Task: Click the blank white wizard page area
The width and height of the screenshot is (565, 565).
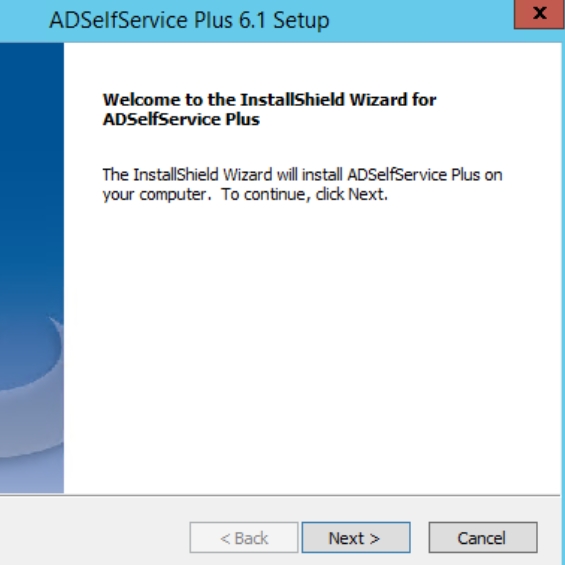Action: coord(310,342)
